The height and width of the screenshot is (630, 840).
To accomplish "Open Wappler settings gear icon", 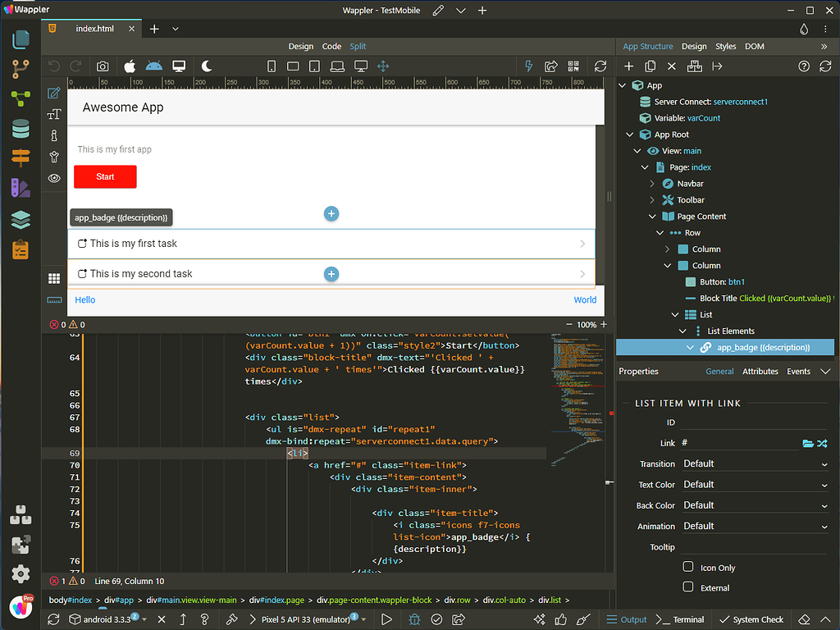I will [x=21, y=573].
